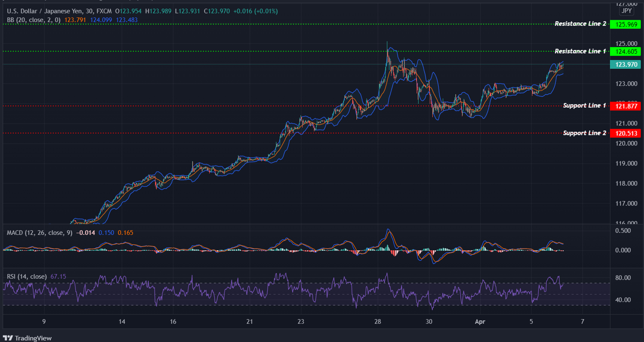Select the MACD histogram value -0.014
644x342 pixels.
click(x=85, y=232)
